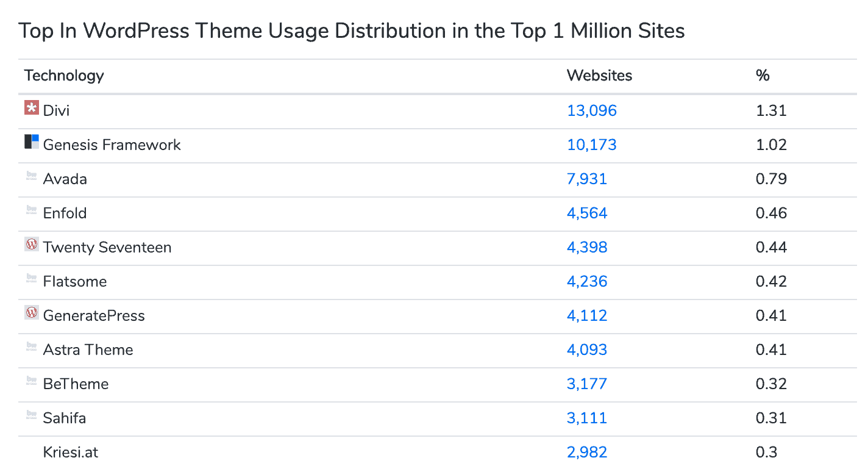868x466 pixels.
Task: Click Astra Theme 0.41 percentage value
Action: [x=771, y=349]
